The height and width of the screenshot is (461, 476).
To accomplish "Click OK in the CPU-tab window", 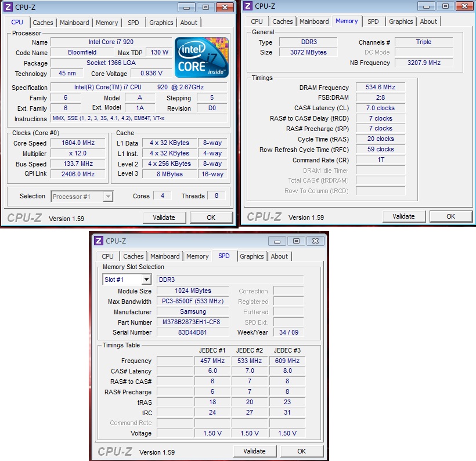I will (211, 217).
